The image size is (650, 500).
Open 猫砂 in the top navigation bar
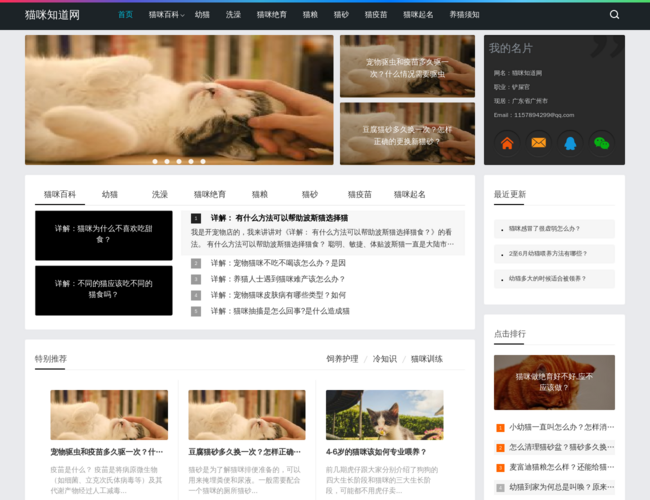(341, 15)
